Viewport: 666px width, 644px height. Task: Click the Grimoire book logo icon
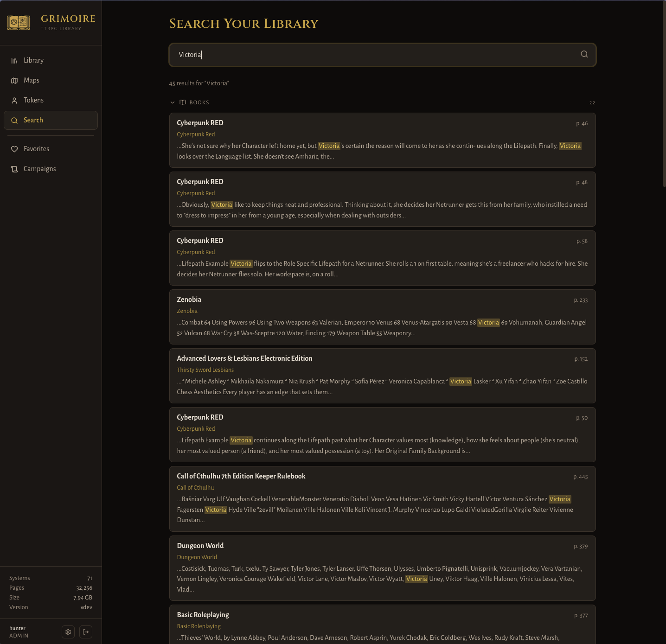[19, 22]
